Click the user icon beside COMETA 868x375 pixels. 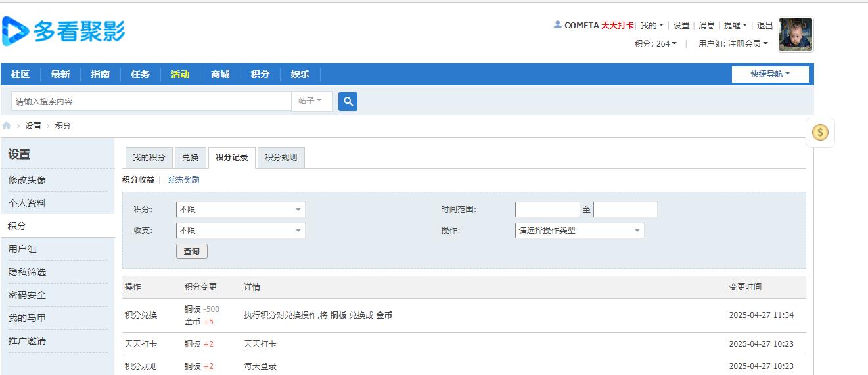[x=558, y=25]
